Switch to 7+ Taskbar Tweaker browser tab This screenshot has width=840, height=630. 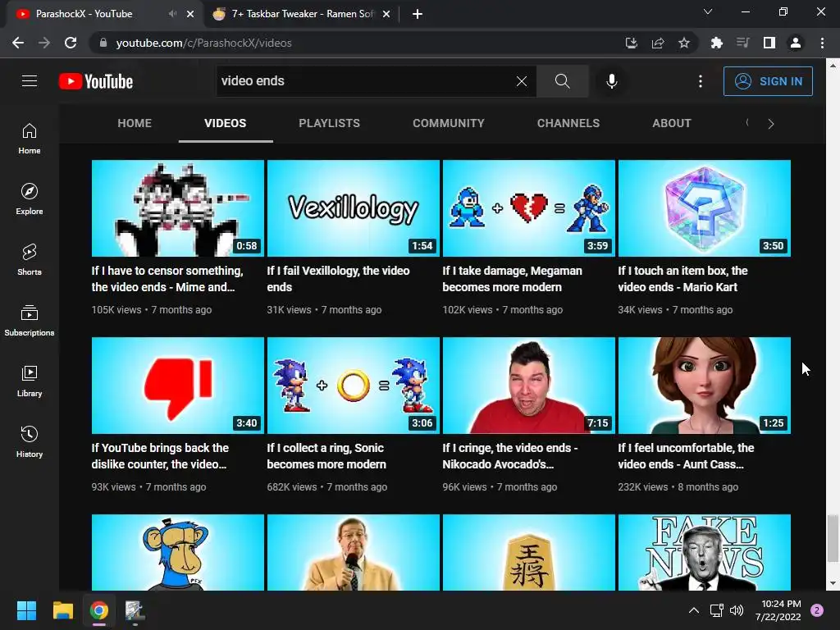pyautogui.click(x=302, y=14)
